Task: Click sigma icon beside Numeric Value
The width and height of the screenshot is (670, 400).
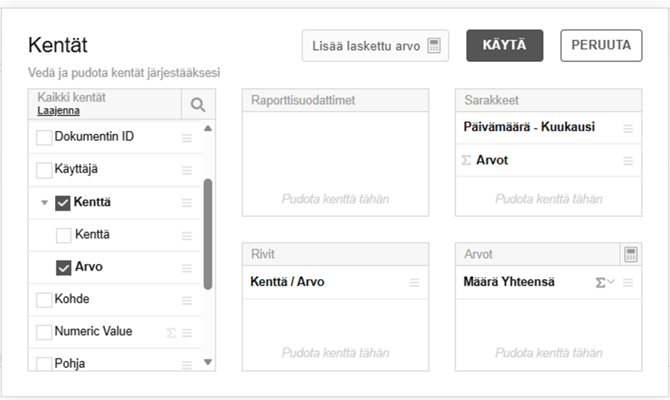Action: coord(171,332)
